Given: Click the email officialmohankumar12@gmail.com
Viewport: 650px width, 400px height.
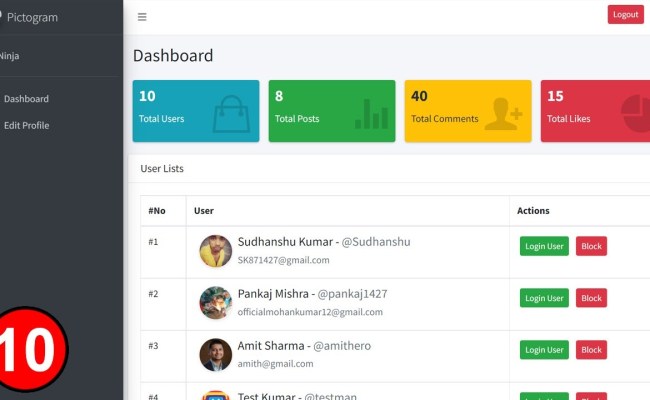Looking at the screenshot, I should [x=310, y=312].
